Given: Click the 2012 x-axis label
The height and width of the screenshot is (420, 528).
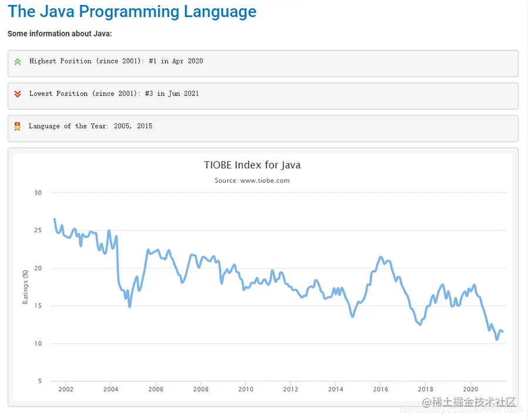Looking at the screenshot, I should coord(290,389).
